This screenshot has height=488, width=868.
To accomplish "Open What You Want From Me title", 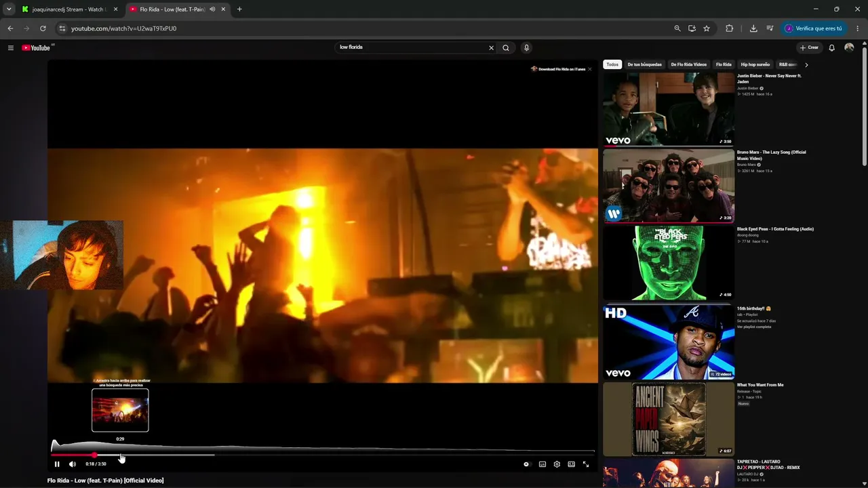I will tap(760, 385).
